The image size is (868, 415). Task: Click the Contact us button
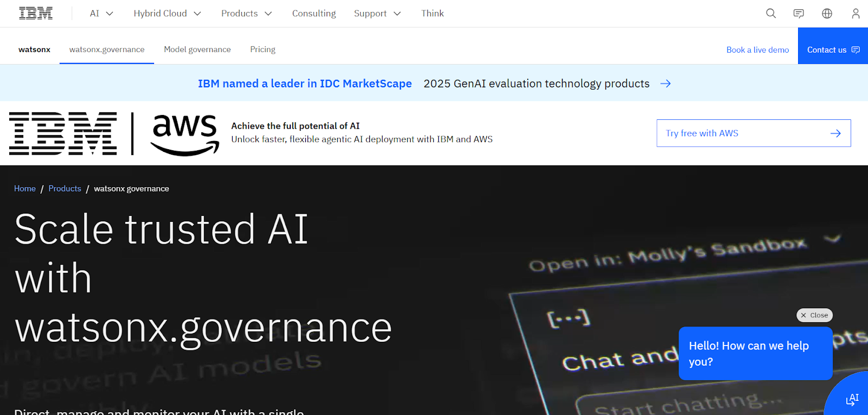pyautogui.click(x=833, y=50)
